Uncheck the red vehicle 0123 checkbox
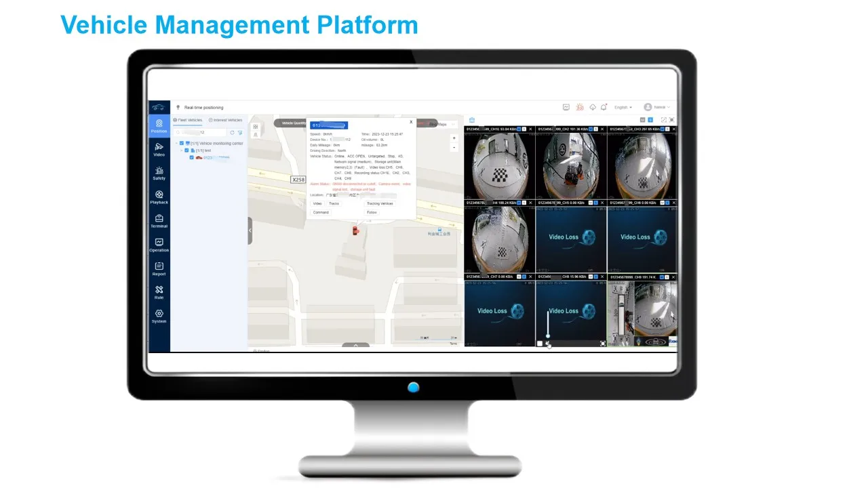Viewport: 868px width, 488px height. [x=192, y=157]
